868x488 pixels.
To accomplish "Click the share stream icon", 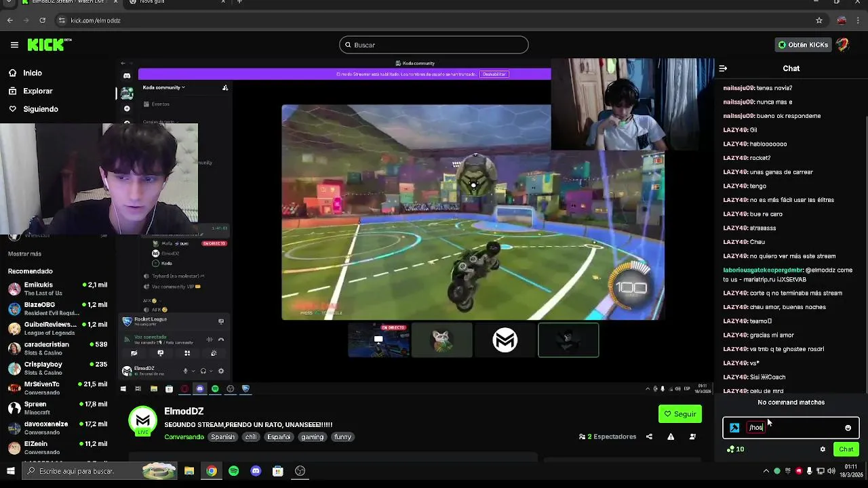I will coord(649,436).
